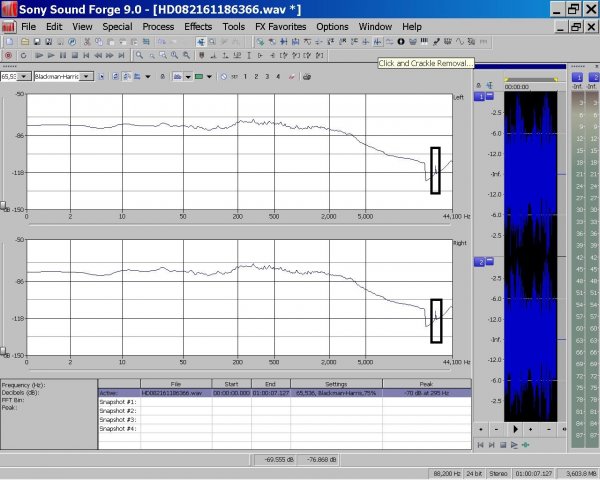Click the Save file toolbar icon
Screen dimensions: 600x480
(35, 42)
